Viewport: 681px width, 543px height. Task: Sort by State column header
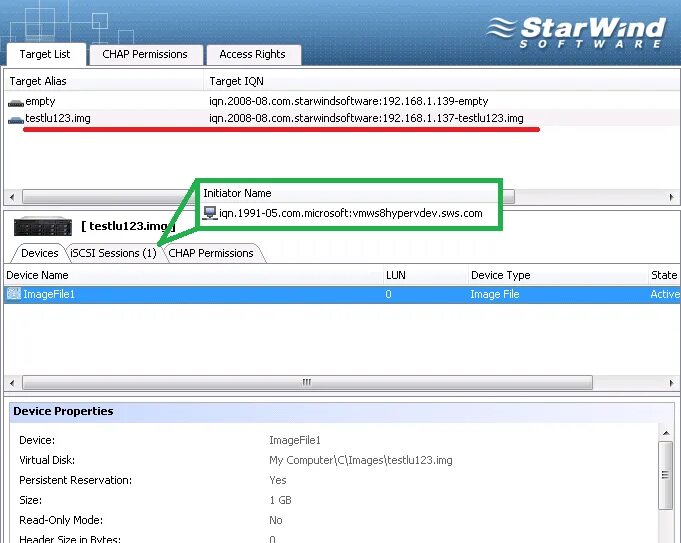point(664,275)
